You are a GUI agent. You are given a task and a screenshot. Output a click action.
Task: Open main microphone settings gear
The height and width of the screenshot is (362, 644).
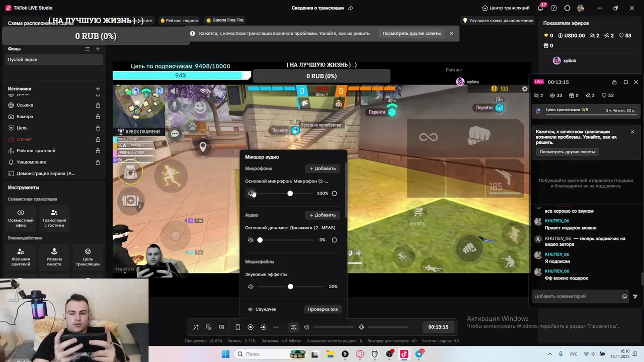[335, 194]
